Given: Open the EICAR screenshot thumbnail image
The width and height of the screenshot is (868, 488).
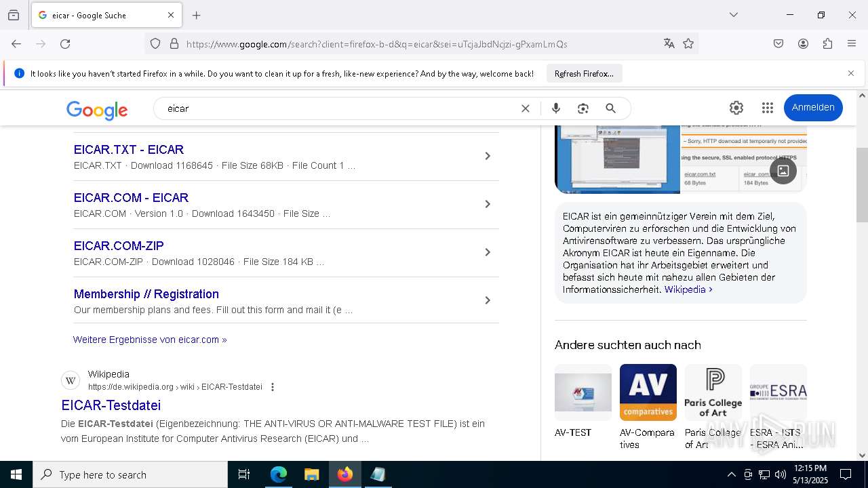Looking at the screenshot, I should click(617, 159).
